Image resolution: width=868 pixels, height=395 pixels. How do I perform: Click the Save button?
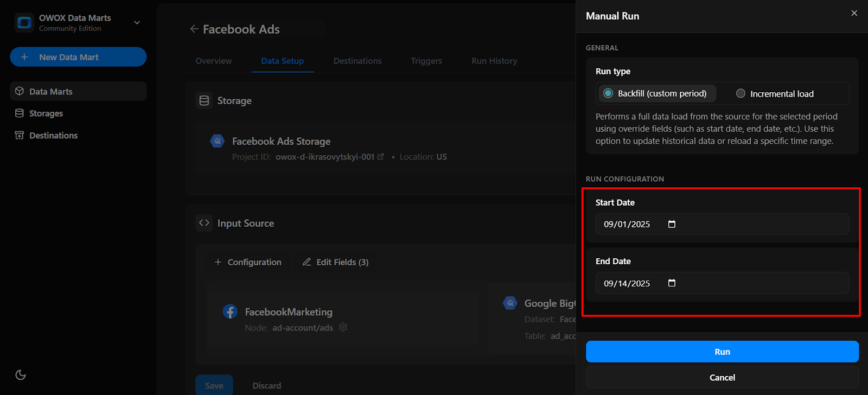[x=214, y=386]
